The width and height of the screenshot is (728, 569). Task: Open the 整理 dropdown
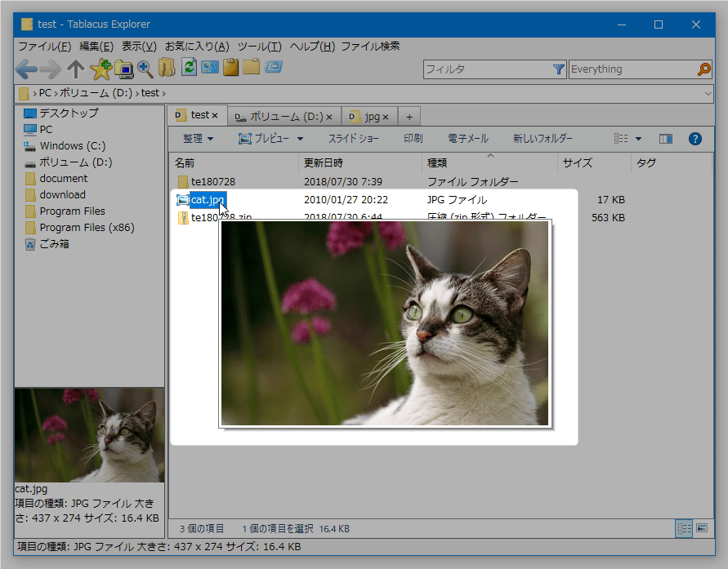coord(199,139)
